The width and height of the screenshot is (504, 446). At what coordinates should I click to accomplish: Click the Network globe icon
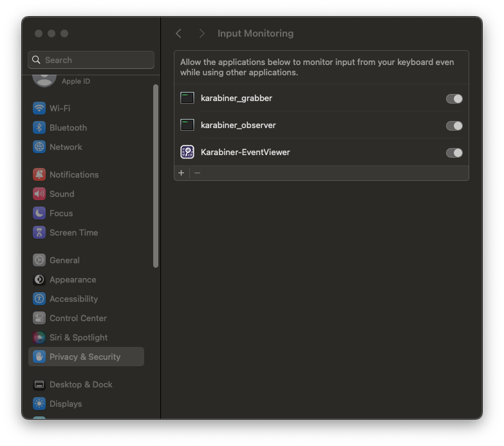point(39,147)
